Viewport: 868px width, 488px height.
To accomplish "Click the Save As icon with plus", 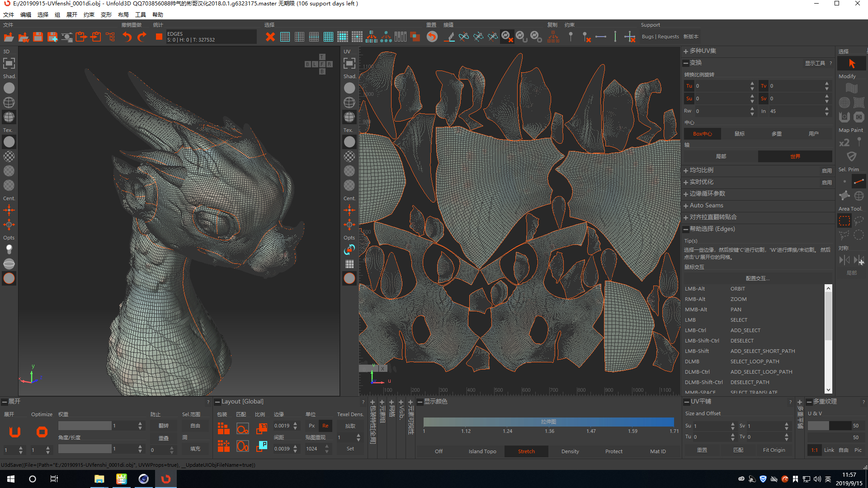I will (x=52, y=37).
